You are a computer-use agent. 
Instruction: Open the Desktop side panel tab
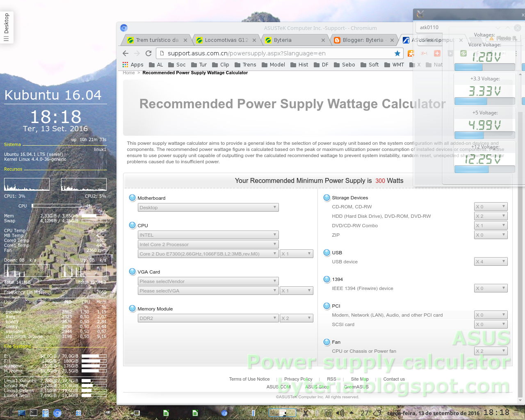pyautogui.click(x=7, y=27)
